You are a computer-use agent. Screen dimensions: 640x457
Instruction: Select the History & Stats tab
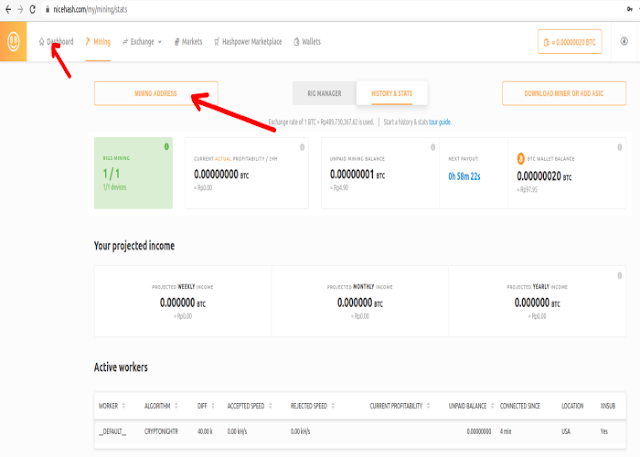click(x=392, y=93)
